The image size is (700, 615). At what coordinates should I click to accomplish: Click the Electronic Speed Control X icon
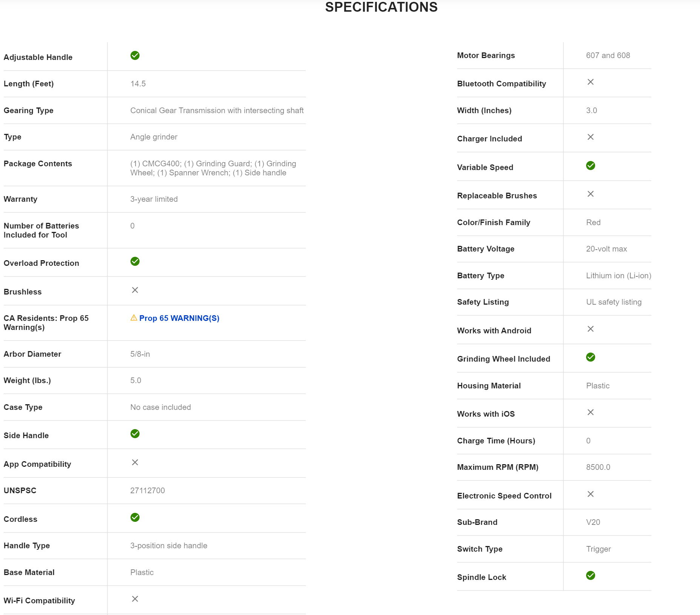click(x=591, y=494)
